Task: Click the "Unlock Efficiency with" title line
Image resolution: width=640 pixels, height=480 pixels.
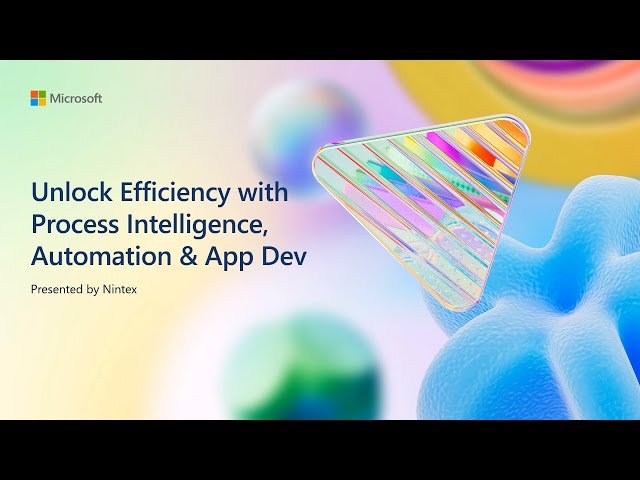Action: tap(160, 192)
